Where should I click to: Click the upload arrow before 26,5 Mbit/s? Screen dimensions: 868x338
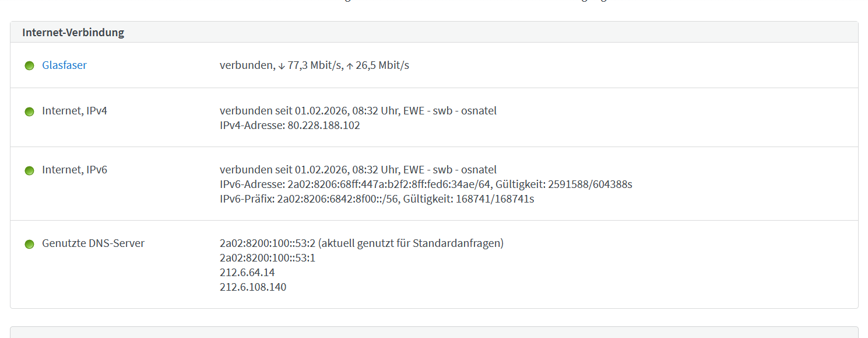(350, 66)
